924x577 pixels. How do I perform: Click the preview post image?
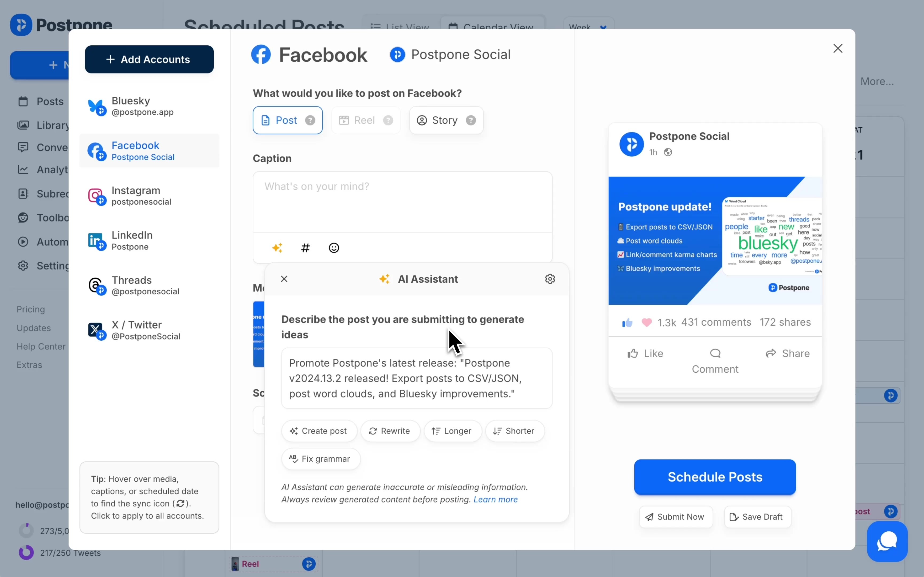[715, 241]
